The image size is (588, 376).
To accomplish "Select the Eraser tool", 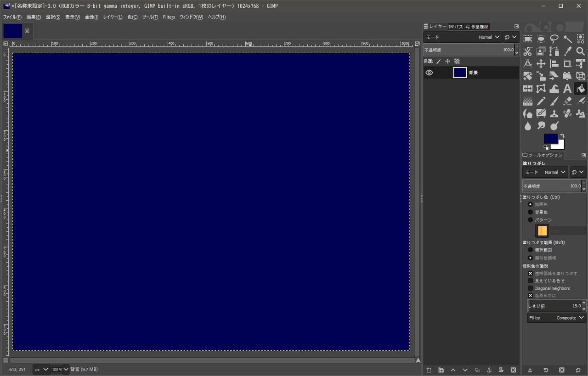I will pyautogui.click(x=568, y=101).
